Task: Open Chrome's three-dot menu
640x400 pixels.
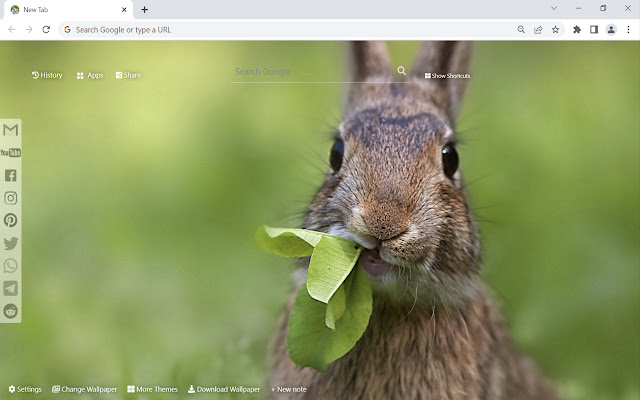Action: coord(628,29)
